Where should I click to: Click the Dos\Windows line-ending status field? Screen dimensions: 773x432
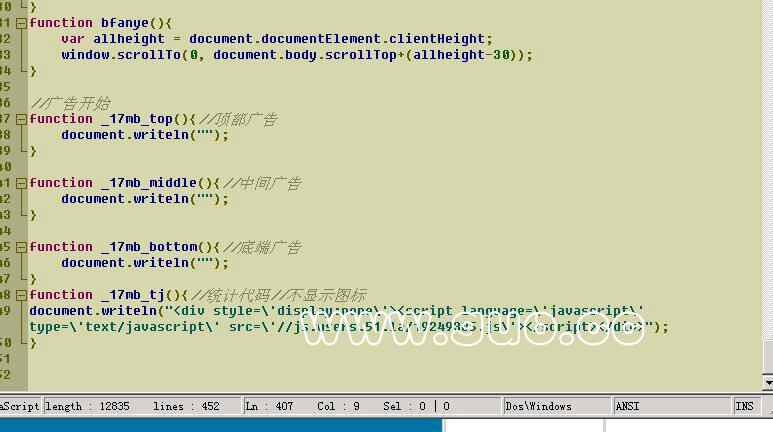click(556, 406)
